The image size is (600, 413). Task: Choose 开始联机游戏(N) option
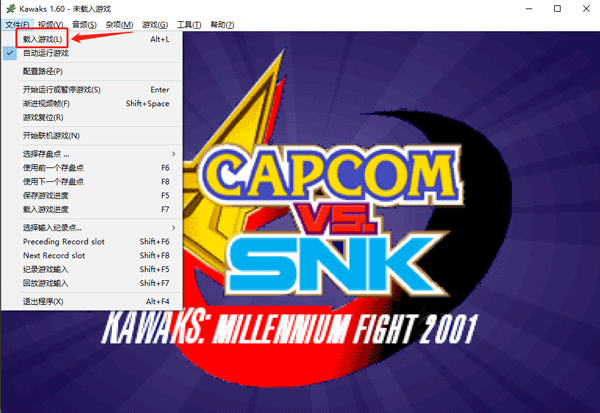(x=91, y=136)
